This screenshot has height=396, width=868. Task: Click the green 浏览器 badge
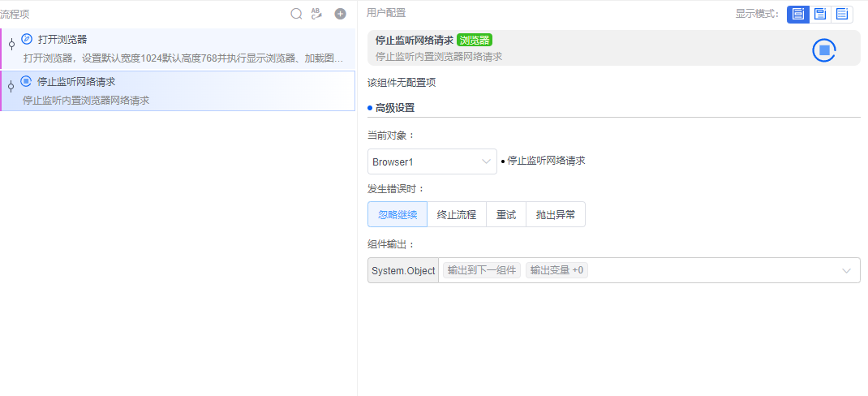coord(475,40)
